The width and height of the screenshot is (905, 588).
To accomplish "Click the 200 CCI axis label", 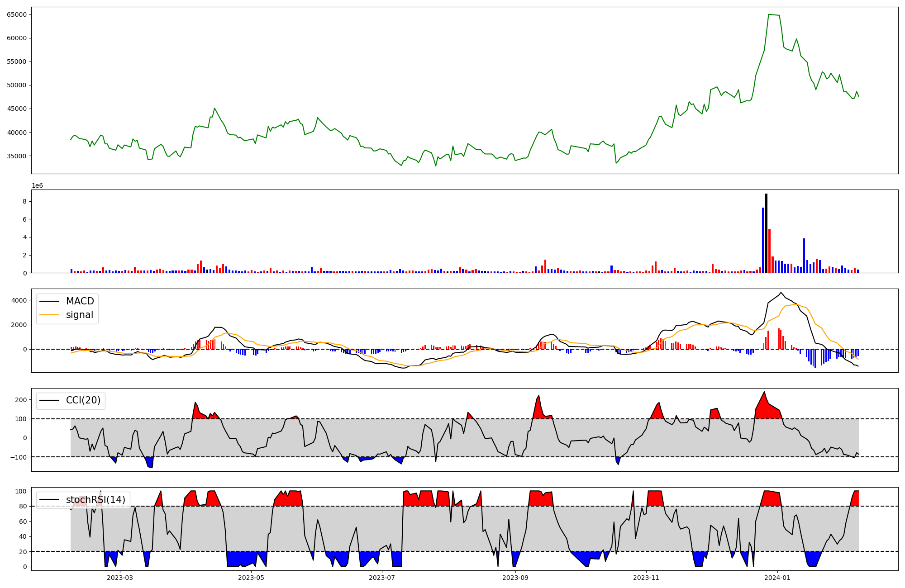I will [21, 400].
